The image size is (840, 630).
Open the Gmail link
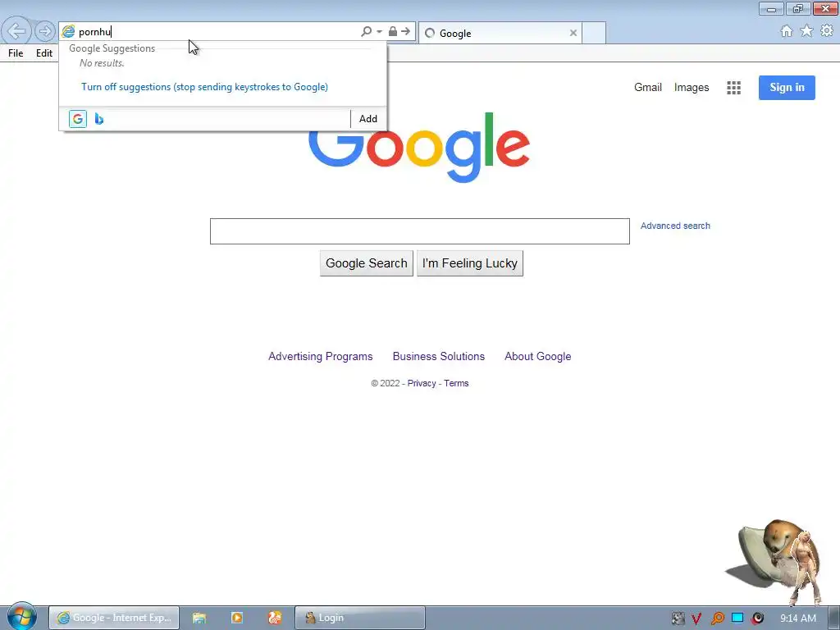click(648, 87)
